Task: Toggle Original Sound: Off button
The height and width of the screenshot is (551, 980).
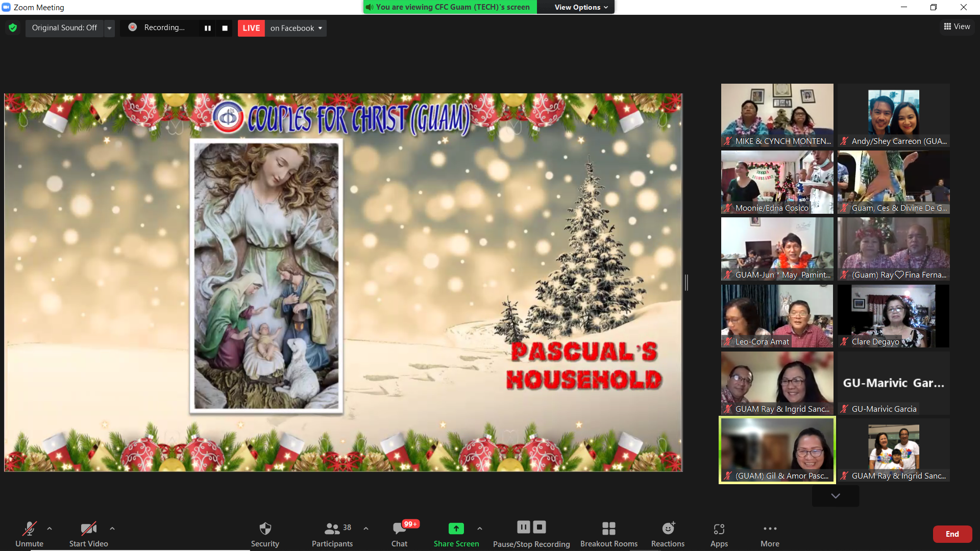Action: 64,28
